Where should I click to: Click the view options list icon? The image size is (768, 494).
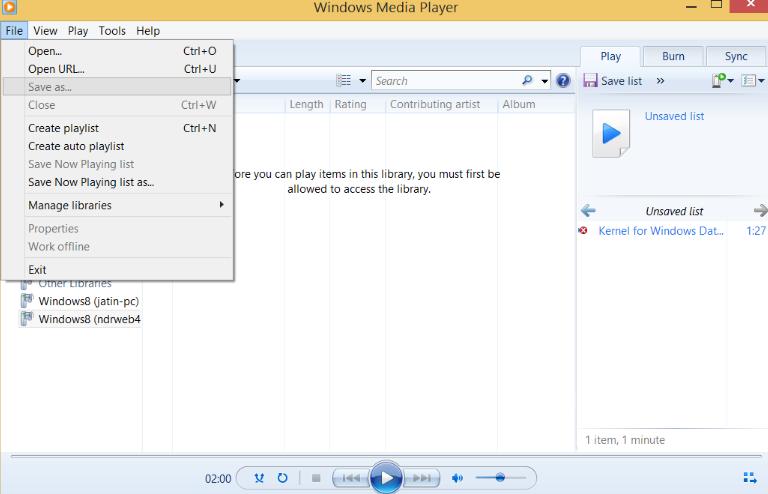tap(343, 80)
